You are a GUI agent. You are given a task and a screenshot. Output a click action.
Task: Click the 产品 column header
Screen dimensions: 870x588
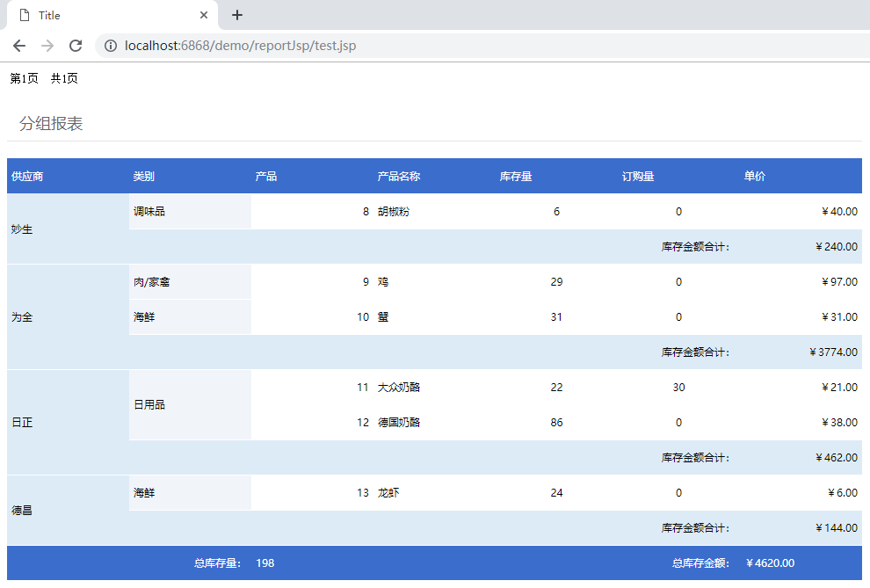[x=265, y=177]
